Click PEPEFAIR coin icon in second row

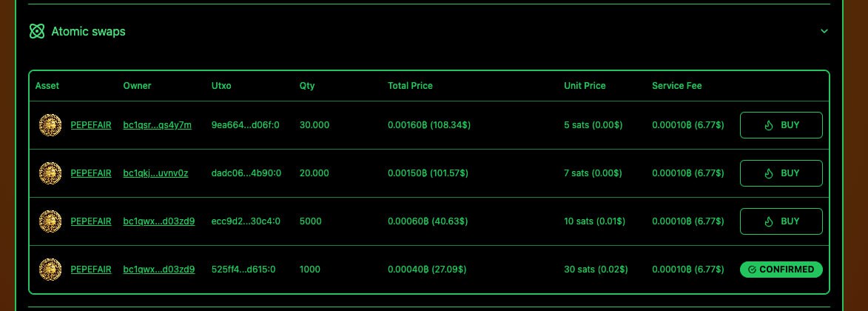point(50,173)
